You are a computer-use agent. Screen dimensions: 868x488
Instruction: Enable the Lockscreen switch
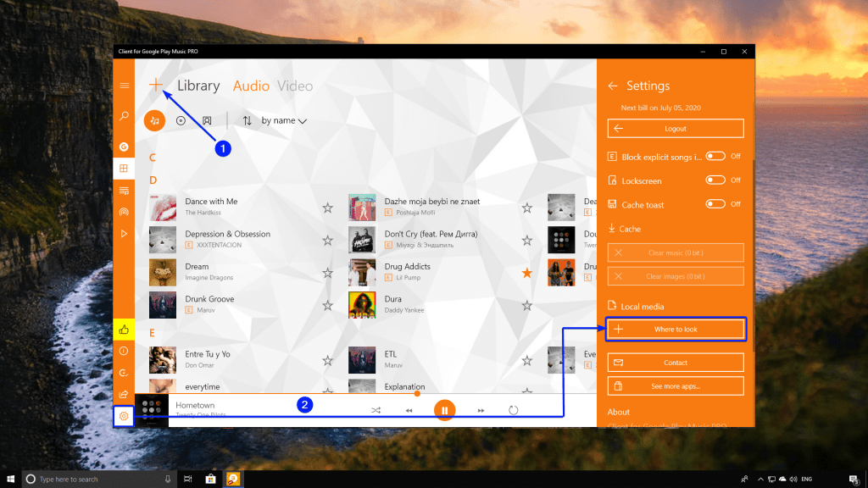[x=715, y=180]
